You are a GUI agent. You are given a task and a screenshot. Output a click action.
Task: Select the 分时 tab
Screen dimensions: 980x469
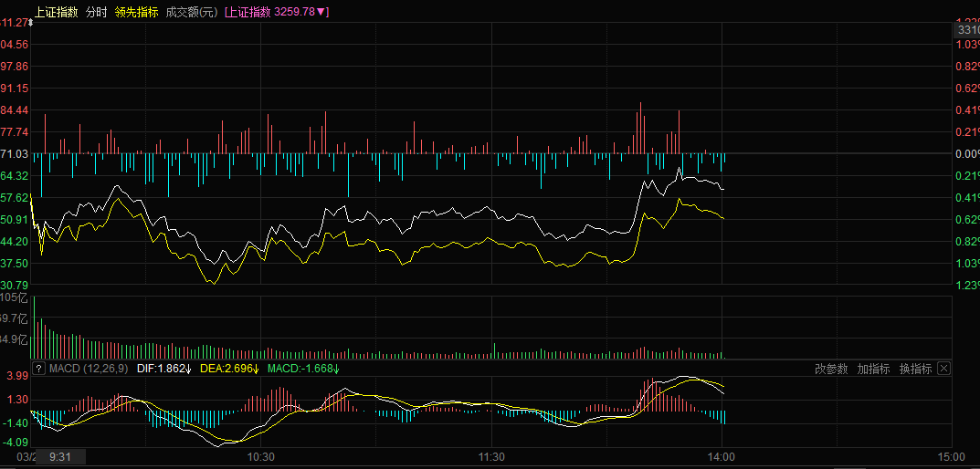click(96, 12)
